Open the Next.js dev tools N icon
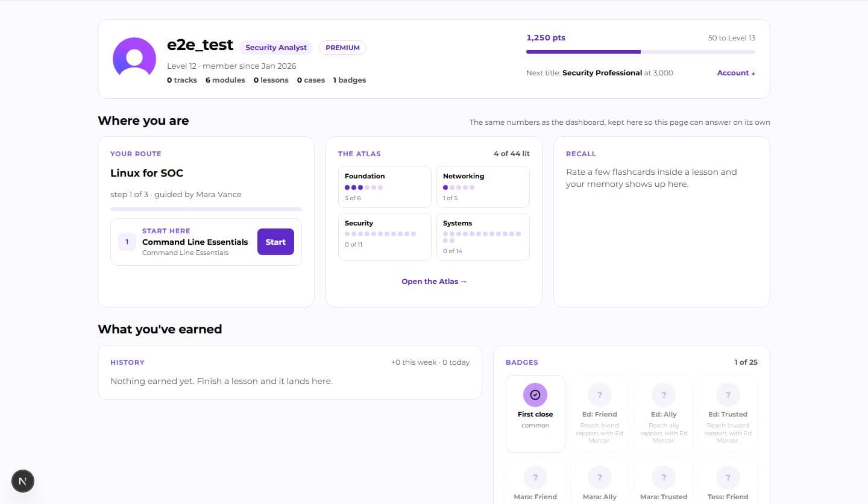The width and height of the screenshot is (868, 504). pyautogui.click(x=23, y=480)
